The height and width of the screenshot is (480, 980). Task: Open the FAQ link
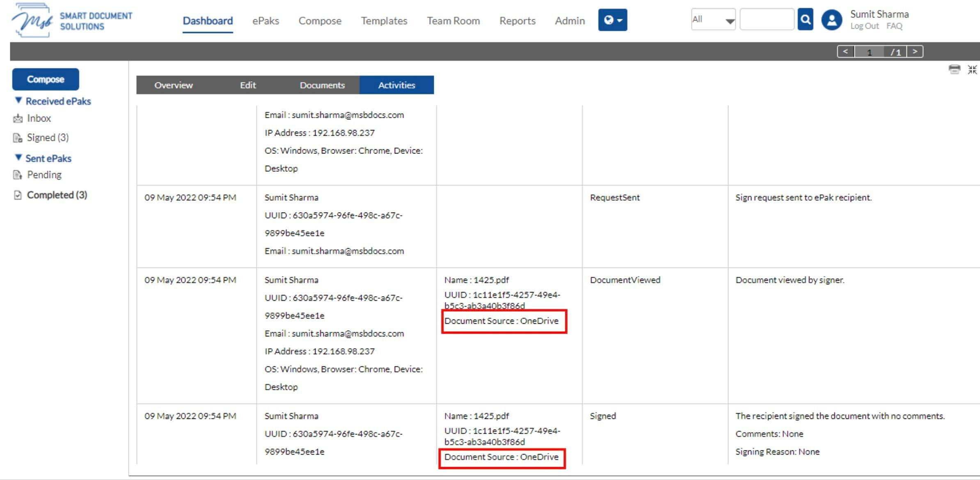point(894,26)
